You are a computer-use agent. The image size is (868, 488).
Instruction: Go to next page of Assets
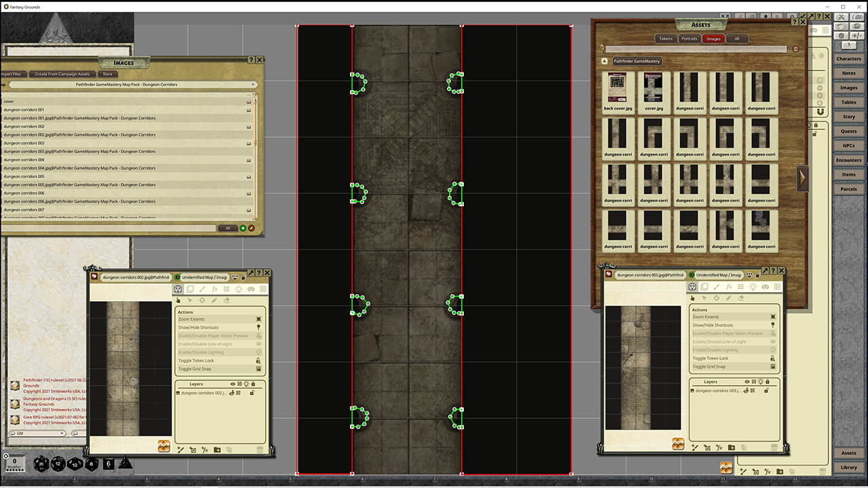802,178
